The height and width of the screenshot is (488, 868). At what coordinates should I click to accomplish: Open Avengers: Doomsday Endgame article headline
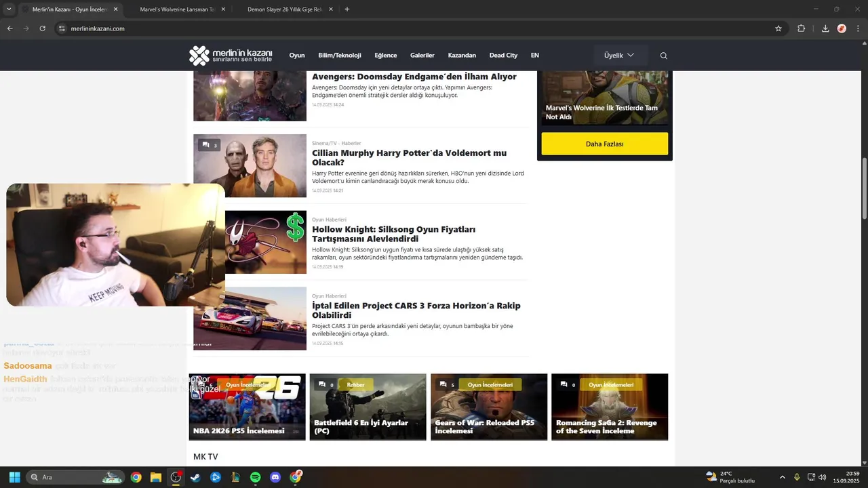(x=414, y=77)
